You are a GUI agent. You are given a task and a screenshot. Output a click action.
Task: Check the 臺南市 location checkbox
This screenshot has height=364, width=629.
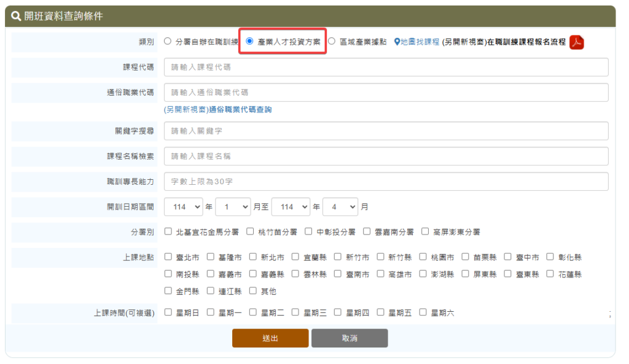(338, 273)
